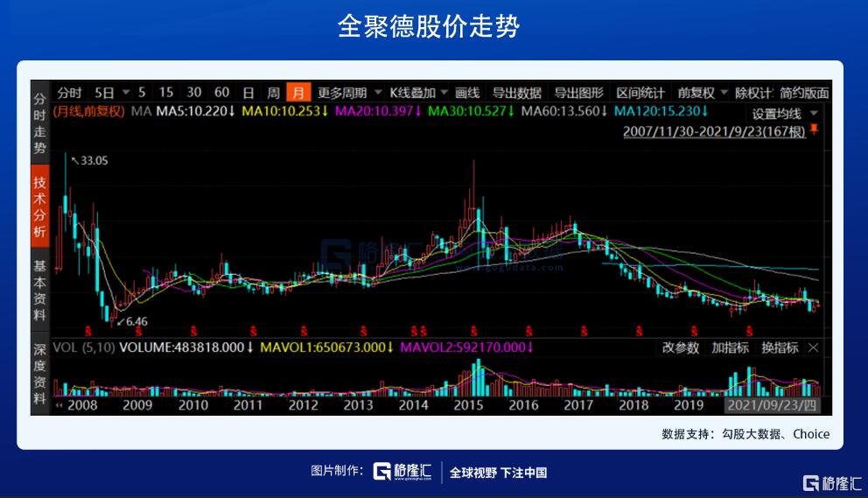Choose the 60-minute period button
Viewport: 868px width, 498px height.
click(x=222, y=92)
